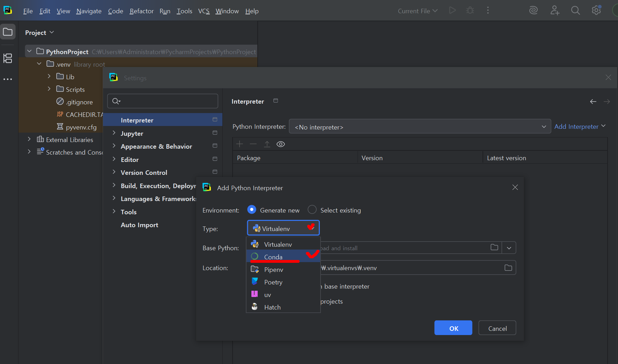
Task: Select Virtualenv from the type list
Action: point(283,244)
